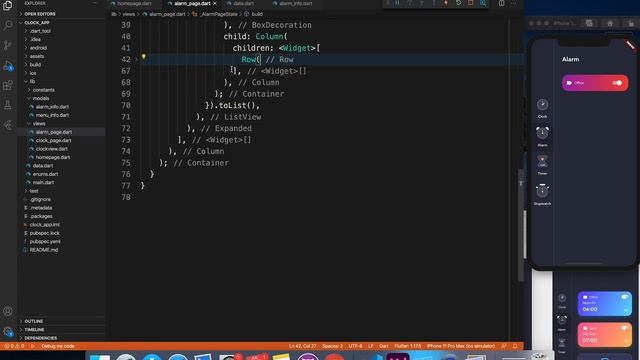Change the UTF-8 encoding in status bar

[355, 346]
